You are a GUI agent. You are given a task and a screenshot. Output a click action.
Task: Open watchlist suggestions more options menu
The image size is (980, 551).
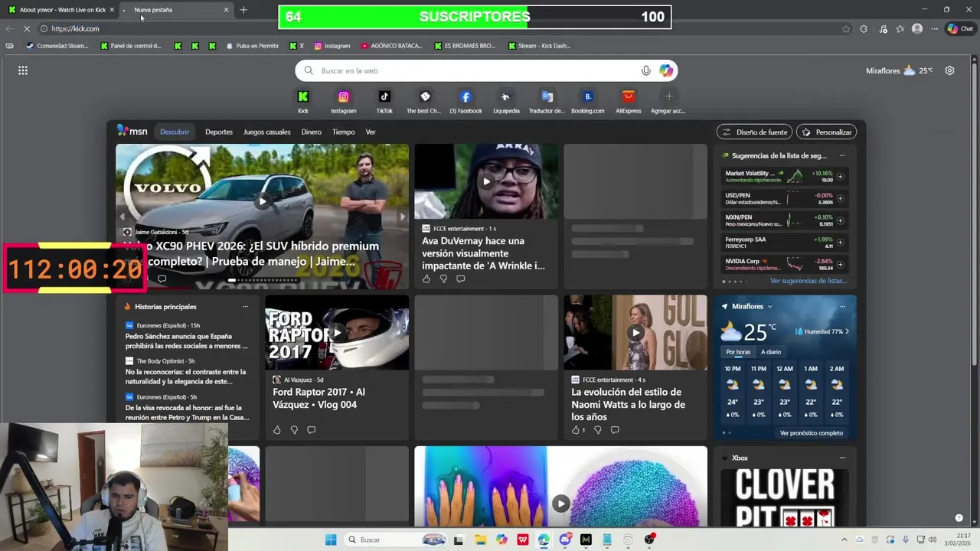tap(842, 155)
